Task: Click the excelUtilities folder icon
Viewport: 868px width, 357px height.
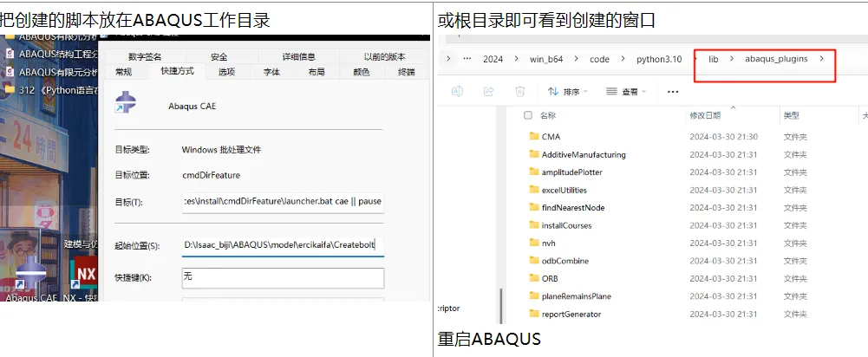Action: click(x=533, y=190)
